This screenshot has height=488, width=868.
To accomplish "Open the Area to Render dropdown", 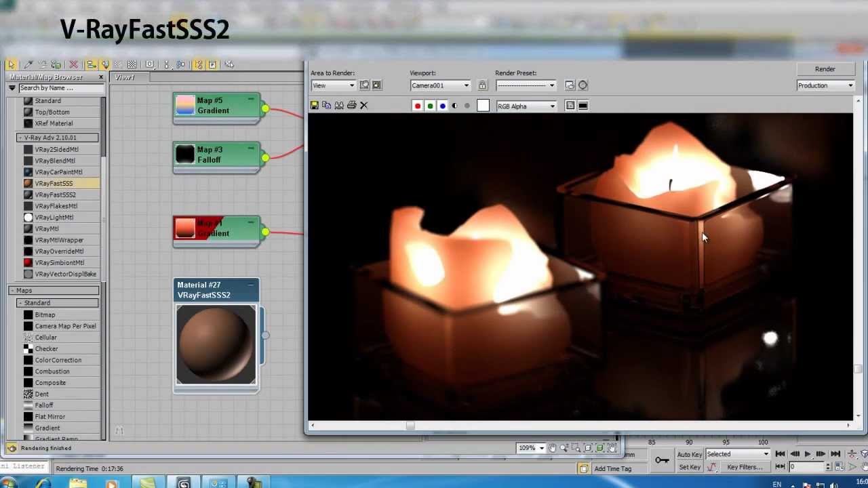I will tap(333, 85).
